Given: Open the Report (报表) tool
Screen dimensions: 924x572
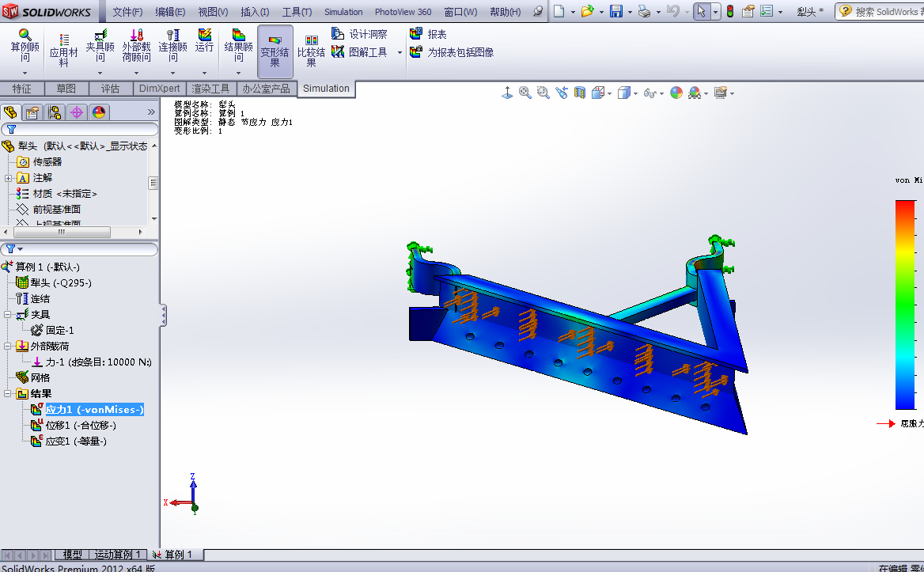Looking at the screenshot, I should click(x=416, y=34).
